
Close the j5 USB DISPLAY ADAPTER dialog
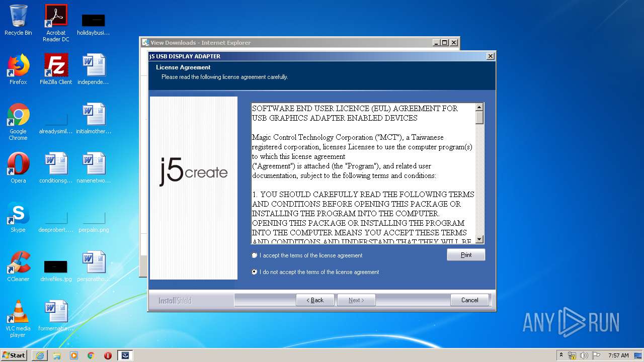(x=490, y=56)
